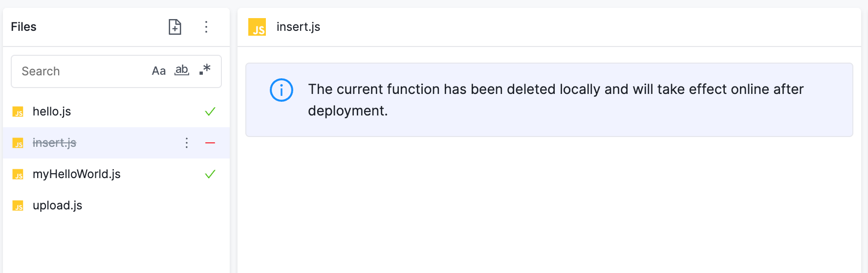Viewport: 868px width, 273px height.
Task: Open myHelloWorld.js in the file list
Action: [x=116, y=174]
